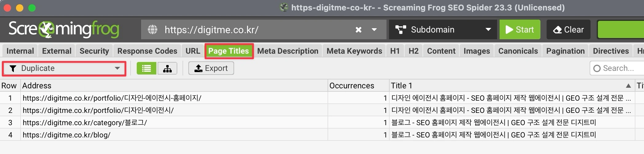Select the URL tab
Viewport: 644px width, 154px height.
click(193, 51)
